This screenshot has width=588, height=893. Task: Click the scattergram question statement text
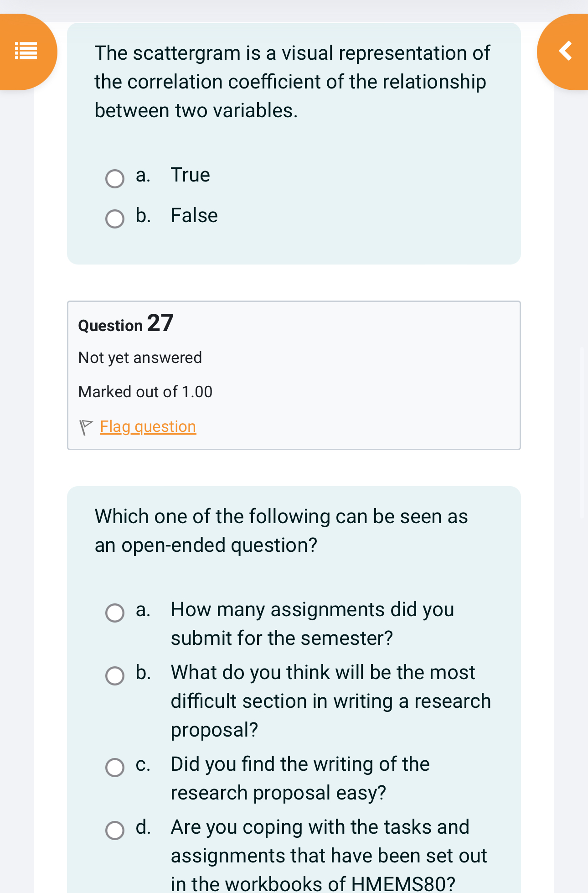coord(292,82)
